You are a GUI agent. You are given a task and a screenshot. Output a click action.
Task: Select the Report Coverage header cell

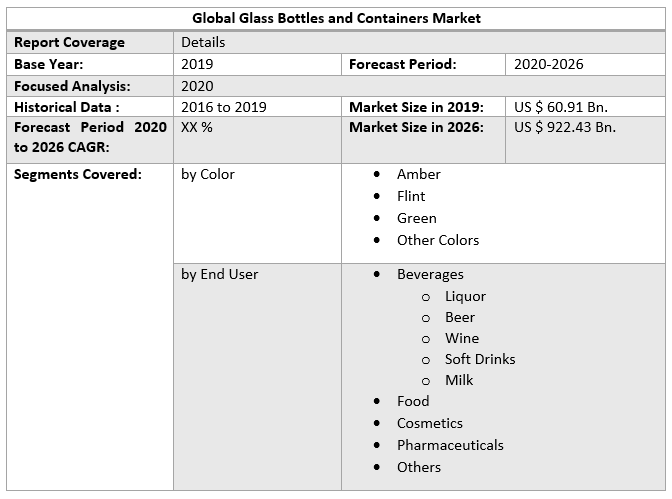[70, 42]
